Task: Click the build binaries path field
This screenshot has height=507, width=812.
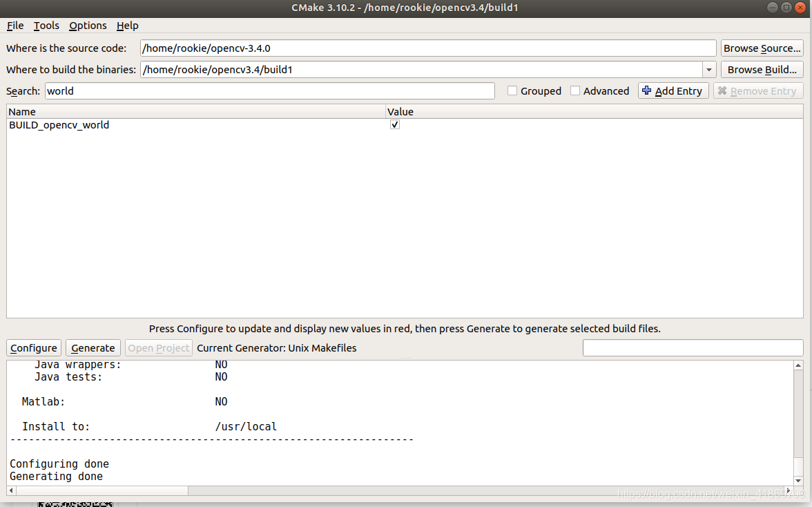Action: pyautogui.click(x=421, y=69)
